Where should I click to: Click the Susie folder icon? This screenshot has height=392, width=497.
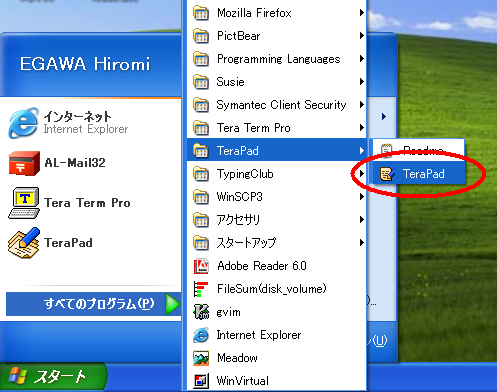tap(201, 82)
